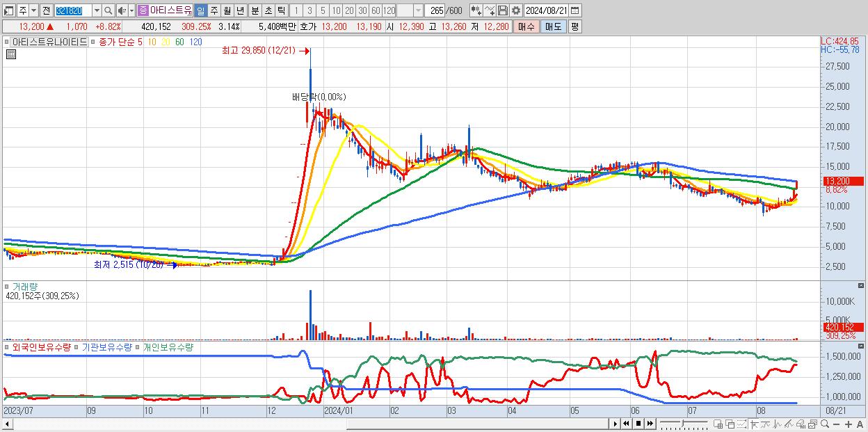Click the save chart floppy icon
Image resolution: width=868 pixels, height=432 pixels.
[503, 10]
